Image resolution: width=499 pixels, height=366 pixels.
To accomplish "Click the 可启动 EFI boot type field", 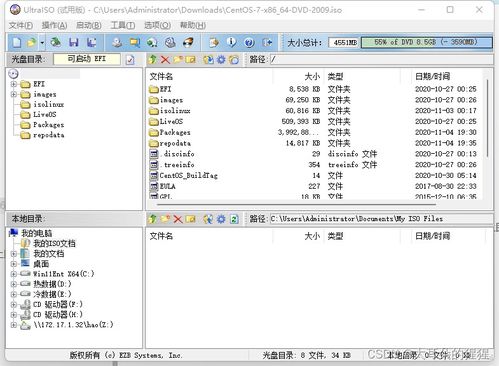I will 87,59.
